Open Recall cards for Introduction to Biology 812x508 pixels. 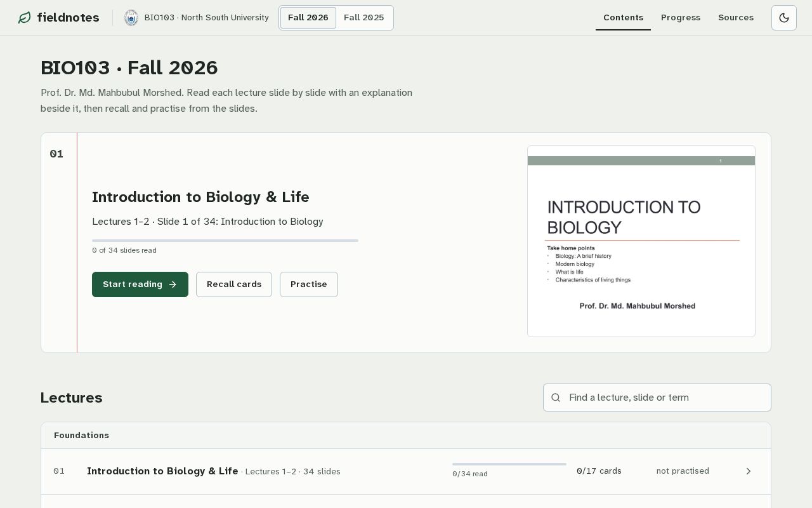click(x=234, y=284)
